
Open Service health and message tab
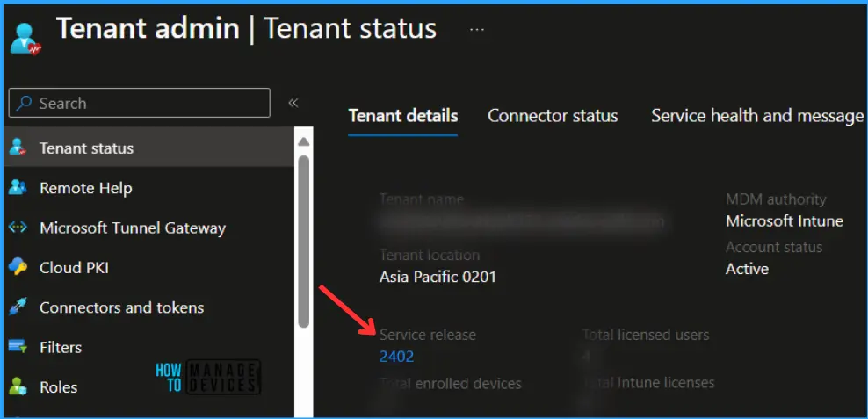(x=757, y=116)
